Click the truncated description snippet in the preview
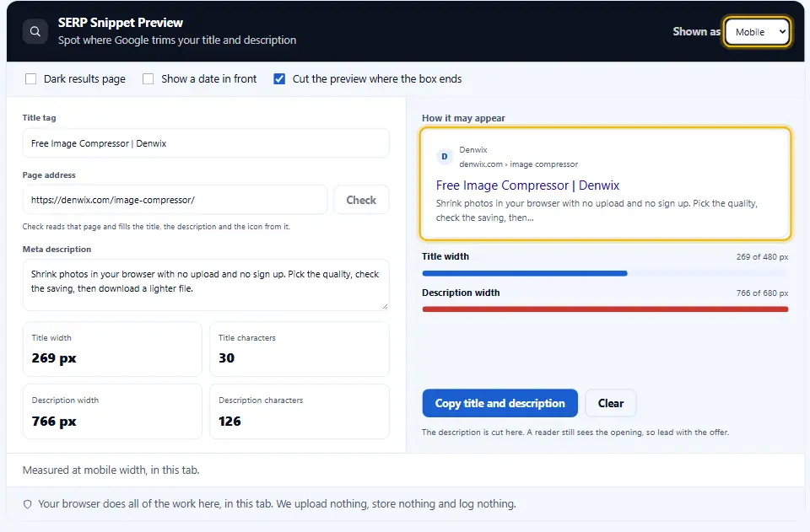Screen dimensions: 810x532 [x=597, y=211]
